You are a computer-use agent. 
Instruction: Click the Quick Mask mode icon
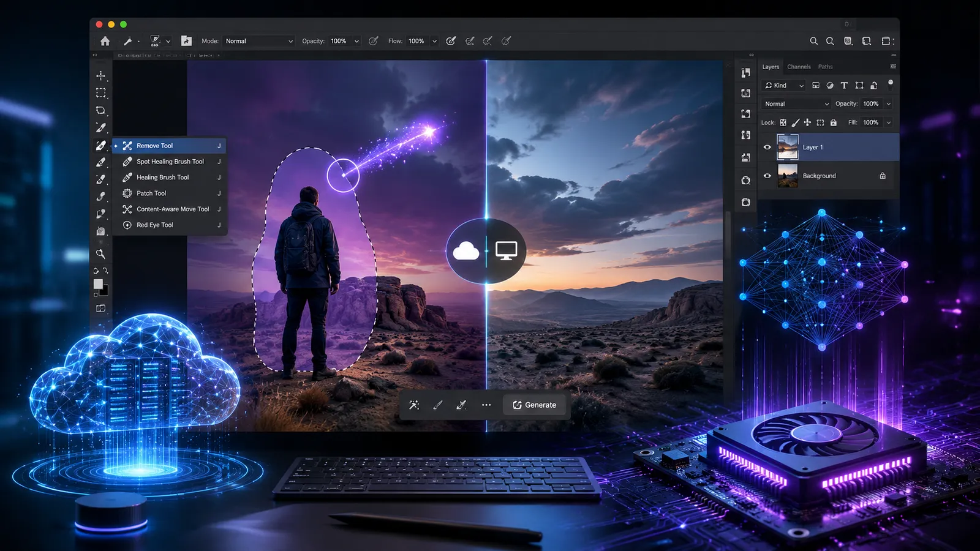[101, 309]
